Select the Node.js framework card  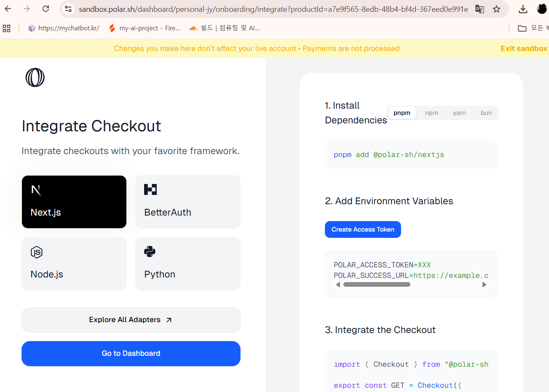(x=74, y=264)
